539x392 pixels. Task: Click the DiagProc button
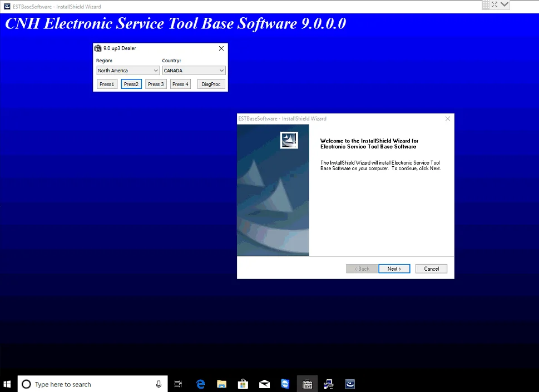tap(211, 84)
